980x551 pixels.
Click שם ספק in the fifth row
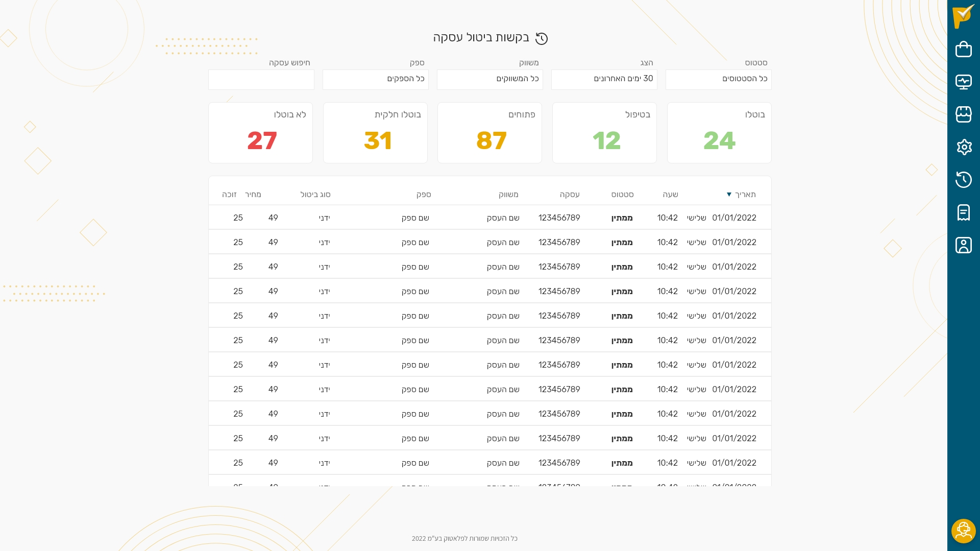coord(415,316)
